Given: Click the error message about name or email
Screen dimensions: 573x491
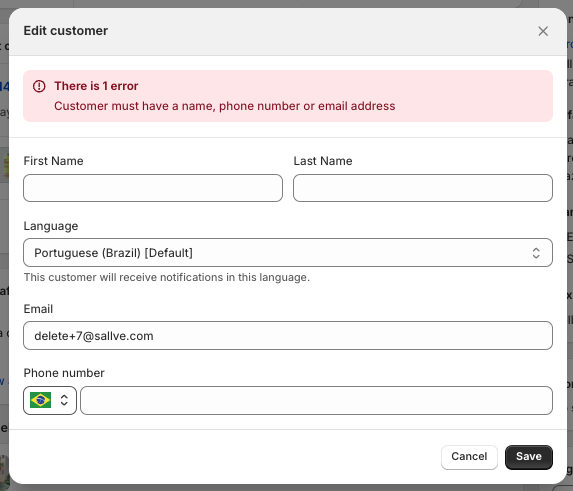Looking at the screenshot, I should coord(225,106).
